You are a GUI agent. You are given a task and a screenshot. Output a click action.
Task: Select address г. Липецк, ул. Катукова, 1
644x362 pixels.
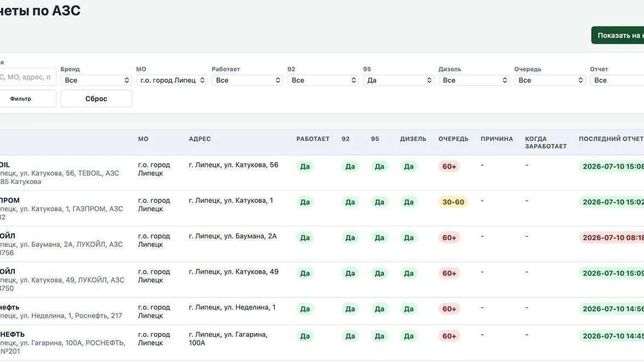pos(231,200)
